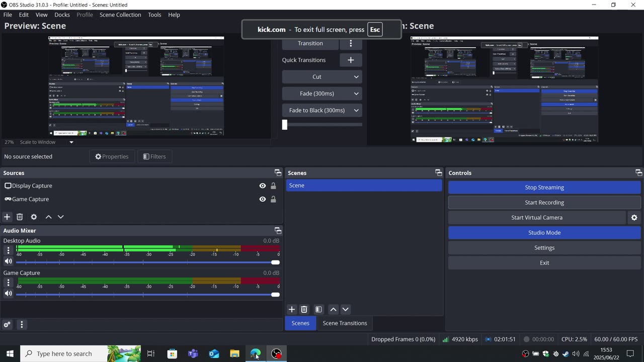644x362 pixels.
Task: Mute Desktop Audio speaker icon
Action: (8, 261)
